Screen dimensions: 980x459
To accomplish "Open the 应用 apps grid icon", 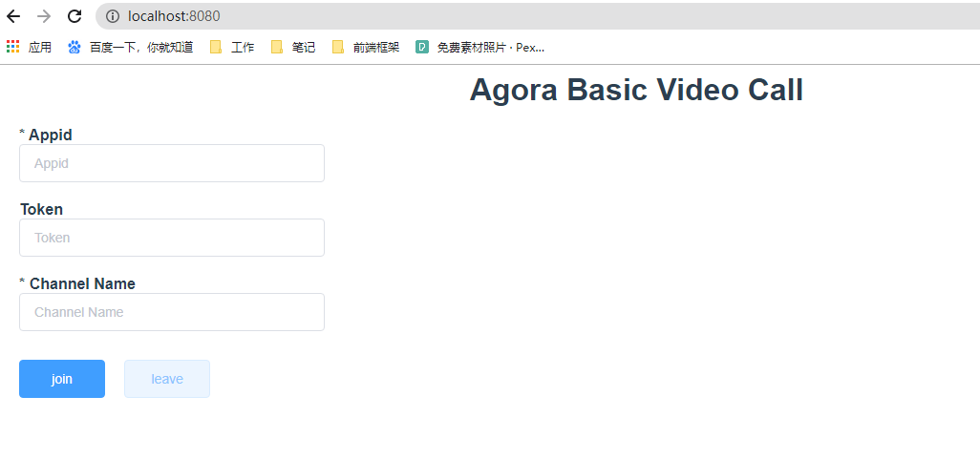I will 13,47.
